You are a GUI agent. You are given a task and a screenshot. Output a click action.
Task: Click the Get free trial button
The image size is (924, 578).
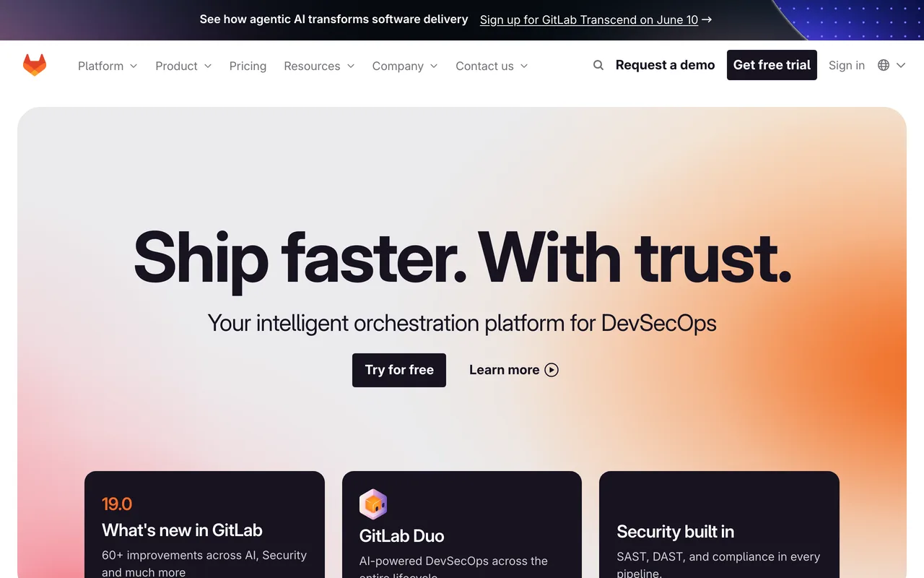[772, 65]
